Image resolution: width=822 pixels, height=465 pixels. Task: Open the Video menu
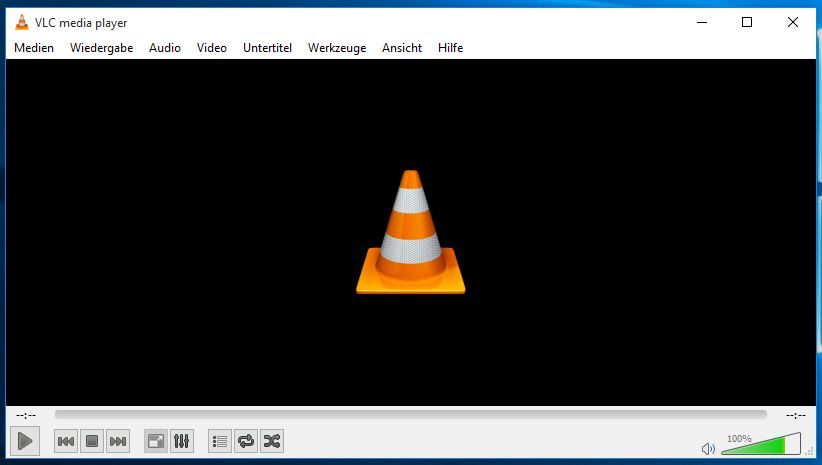tap(212, 48)
